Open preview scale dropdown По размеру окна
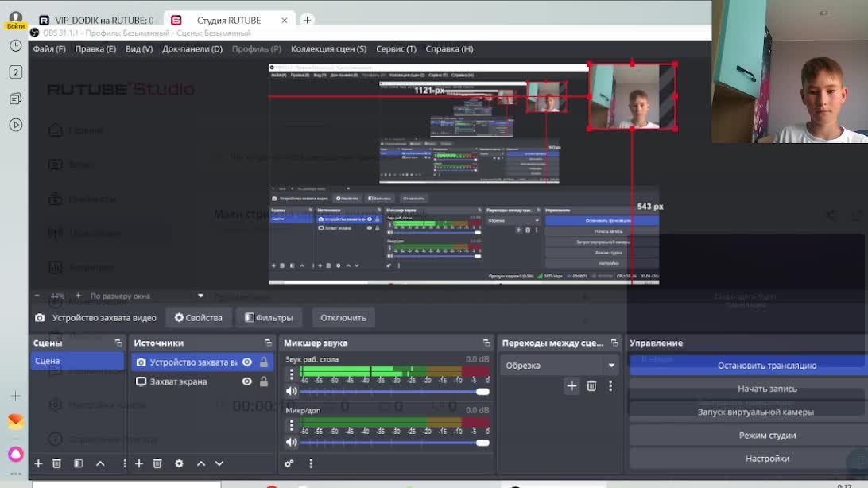The height and width of the screenshot is (488, 868). (x=147, y=296)
